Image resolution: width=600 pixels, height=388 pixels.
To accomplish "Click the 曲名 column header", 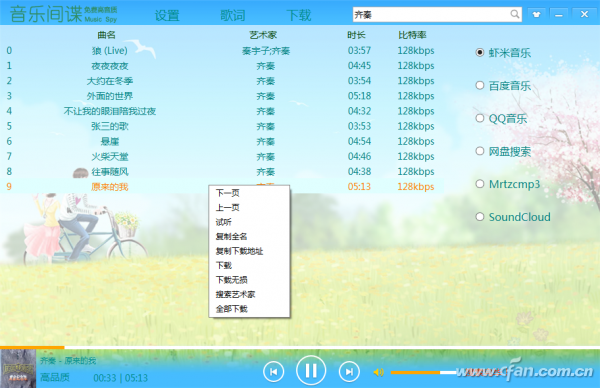I will tap(106, 35).
